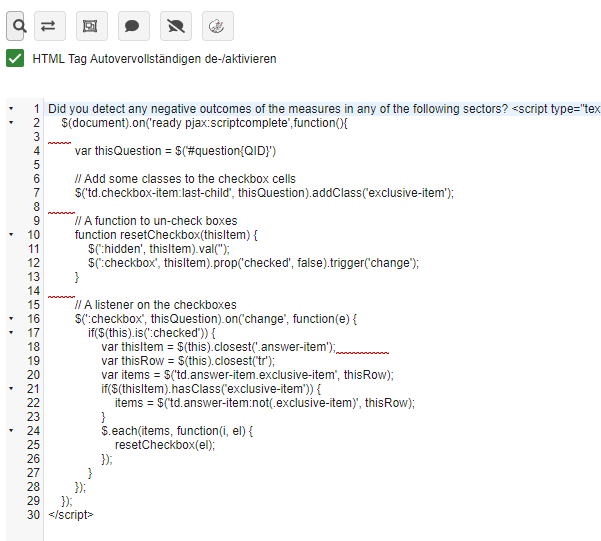
Task: Click the search magnifier icon
Action: [x=17, y=24]
